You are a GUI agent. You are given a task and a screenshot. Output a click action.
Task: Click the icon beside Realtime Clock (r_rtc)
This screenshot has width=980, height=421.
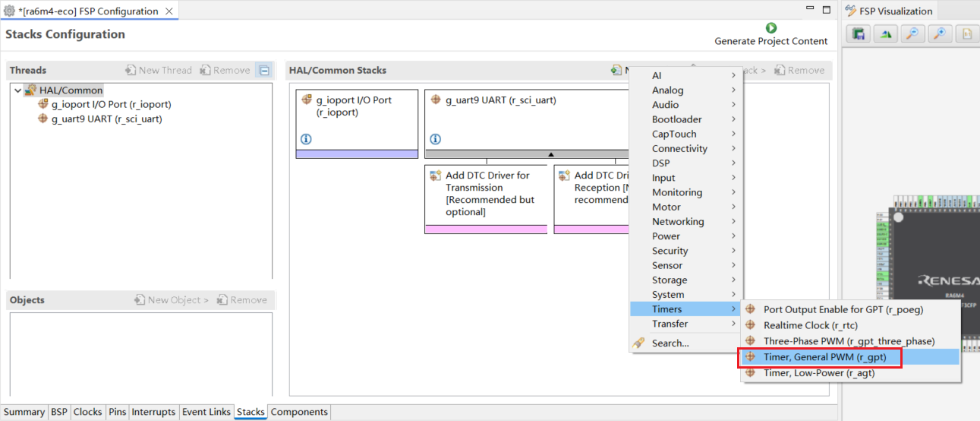point(751,325)
